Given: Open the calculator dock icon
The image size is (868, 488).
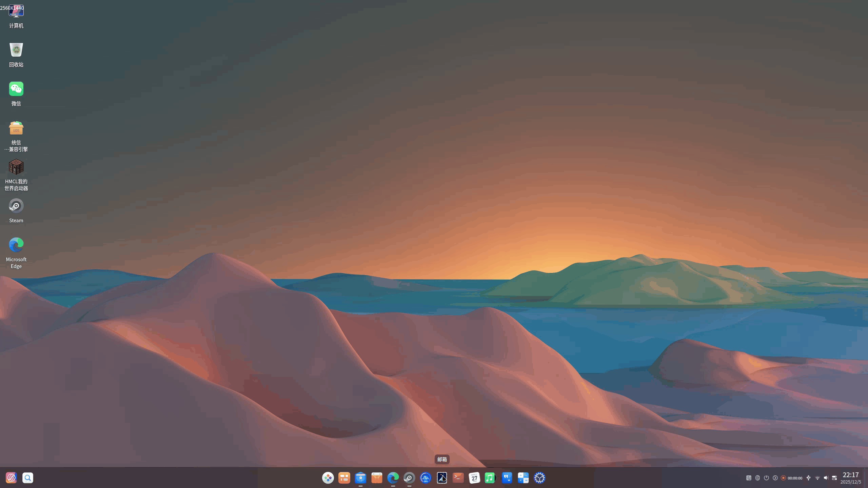Looking at the screenshot, I should (x=523, y=478).
